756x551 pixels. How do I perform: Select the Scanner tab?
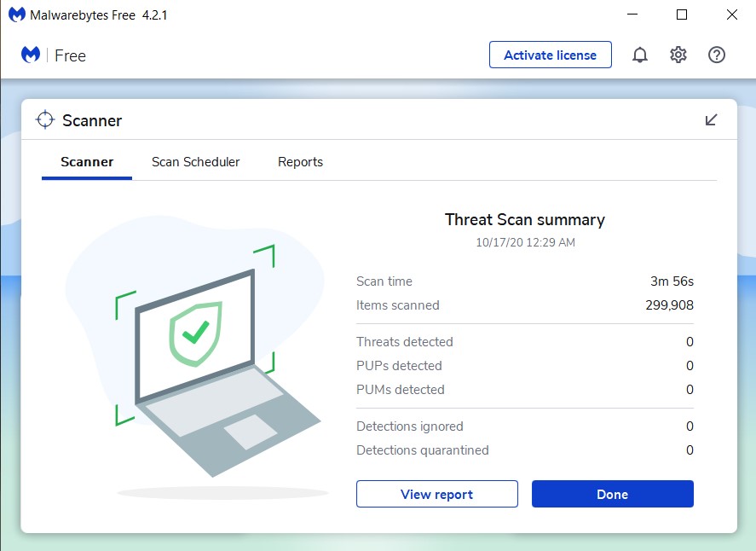tap(87, 162)
